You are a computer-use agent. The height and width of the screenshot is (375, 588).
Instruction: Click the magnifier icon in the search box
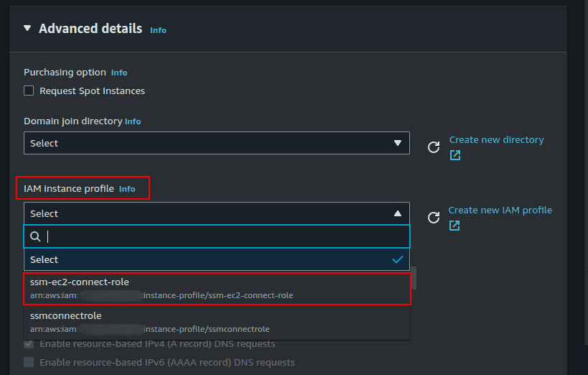click(x=35, y=236)
